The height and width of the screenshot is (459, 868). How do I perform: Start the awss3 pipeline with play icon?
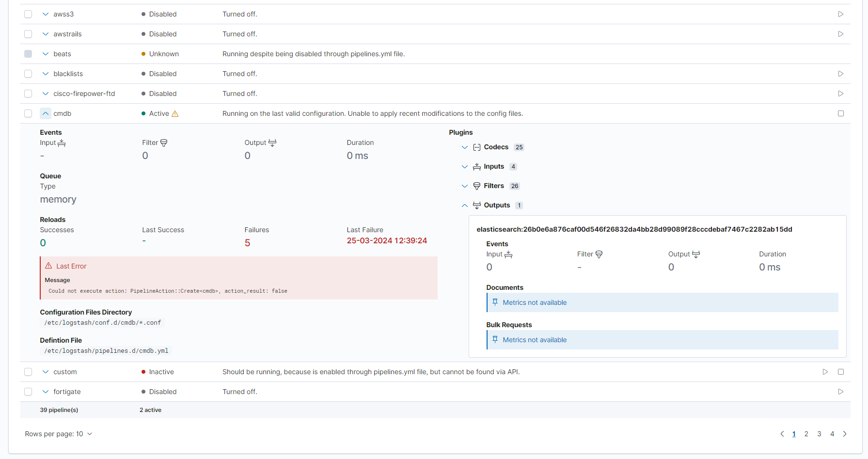pyautogui.click(x=840, y=14)
